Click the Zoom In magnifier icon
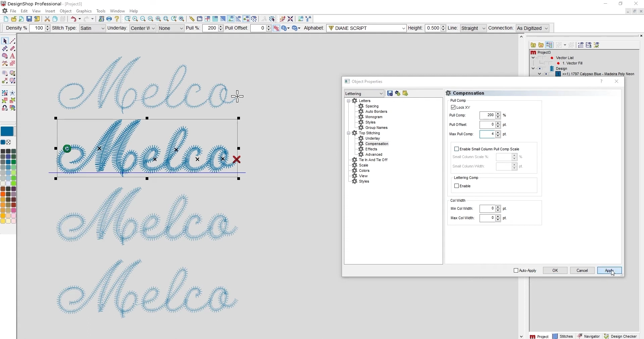Image resolution: width=644 pixels, height=339 pixels. [135, 19]
